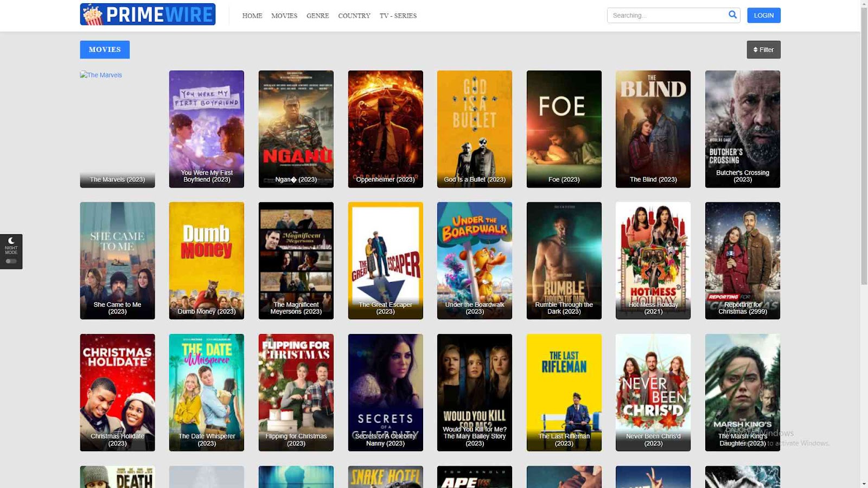Image resolution: width=868 pixels, height=488 pixels.
Task: Click the night mode moon icon
Action: (11, 241)
